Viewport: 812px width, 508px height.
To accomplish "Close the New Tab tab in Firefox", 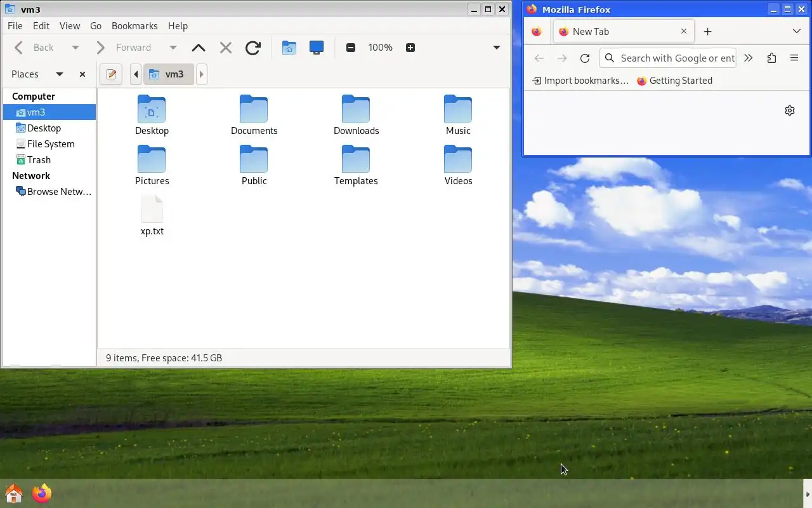I will click(683, 31).
